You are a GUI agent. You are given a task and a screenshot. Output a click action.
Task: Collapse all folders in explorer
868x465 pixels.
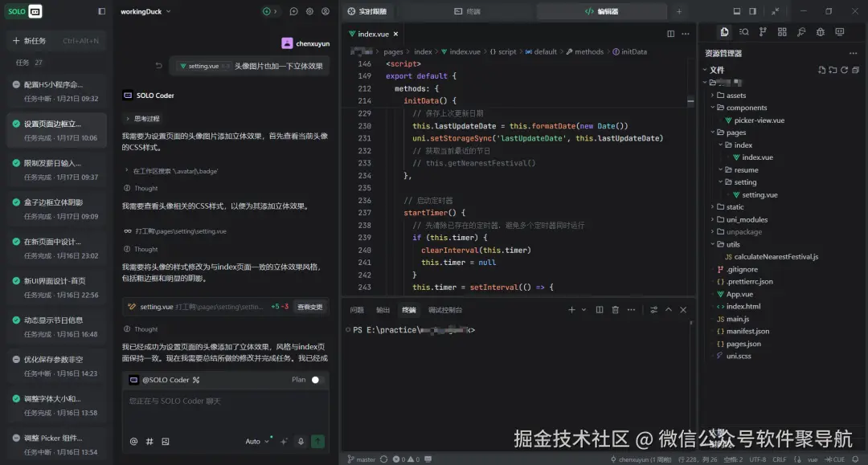coord(855,70)
